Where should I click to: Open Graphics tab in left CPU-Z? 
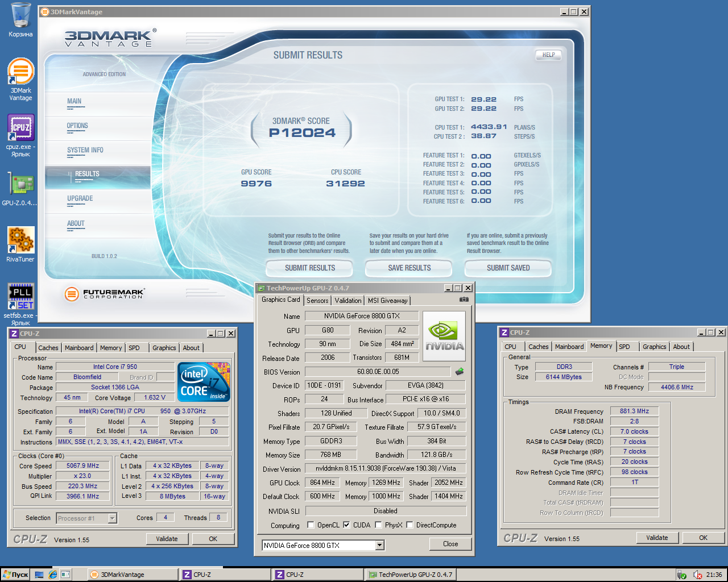164,348
